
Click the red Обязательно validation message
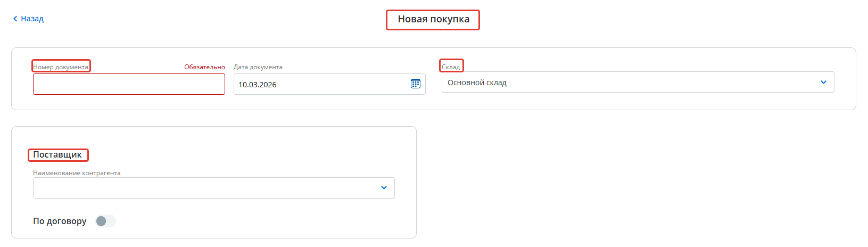click(204, 67)
